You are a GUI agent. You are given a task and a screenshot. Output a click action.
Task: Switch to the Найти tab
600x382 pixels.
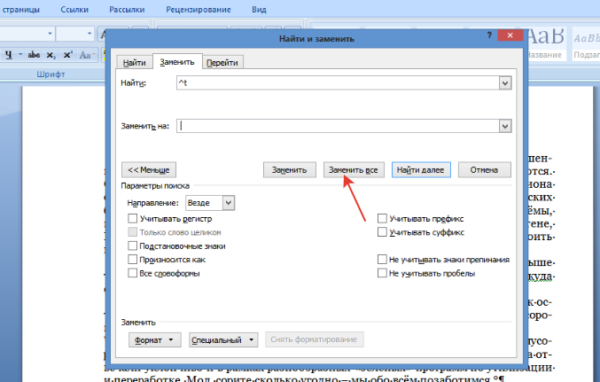[134, 62]
